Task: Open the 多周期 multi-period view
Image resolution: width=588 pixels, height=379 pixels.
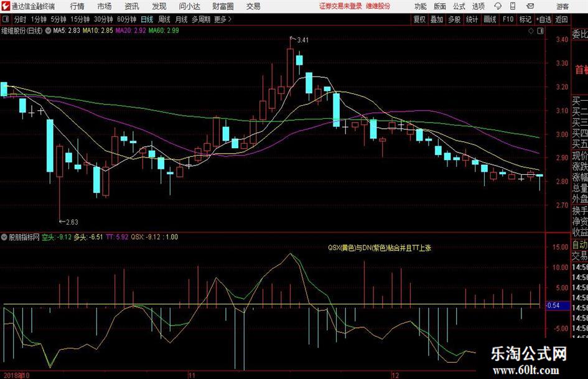Action: point(201,19)
